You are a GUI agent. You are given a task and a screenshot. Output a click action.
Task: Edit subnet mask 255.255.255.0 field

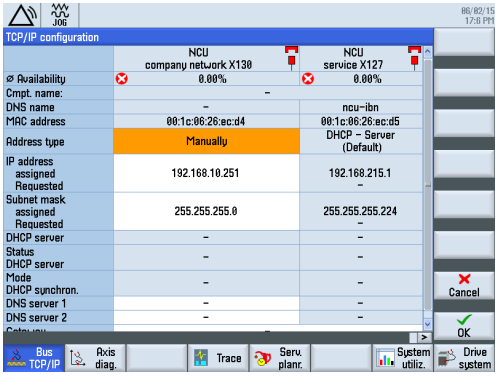206,211
